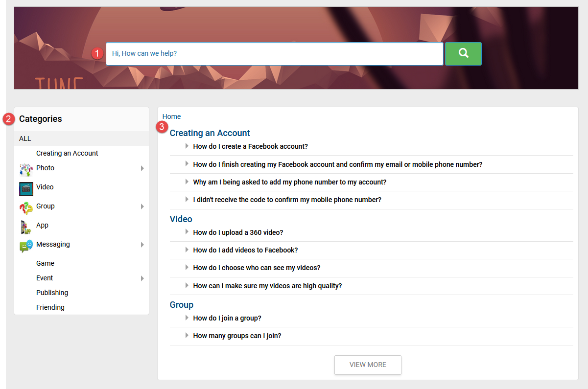This screenshot has height=389, width=588.
Task: Open the Group category in sidebar
Action: click(x=46, y=206)
